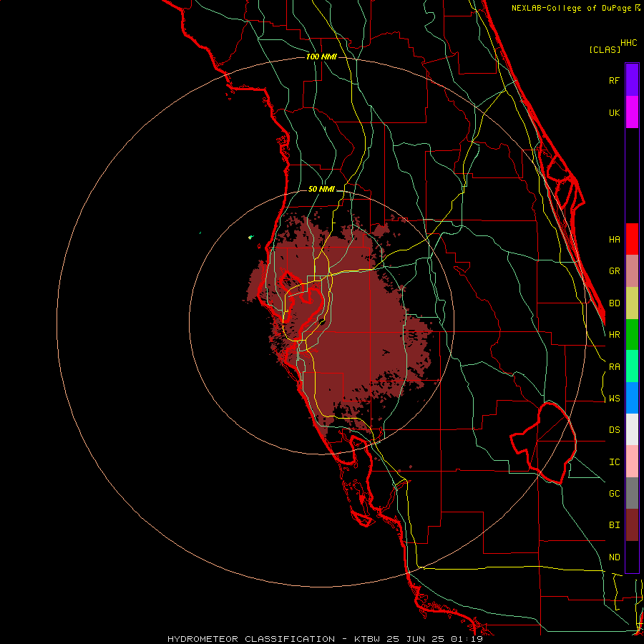Click the HHC product label

tap(629, 43)
